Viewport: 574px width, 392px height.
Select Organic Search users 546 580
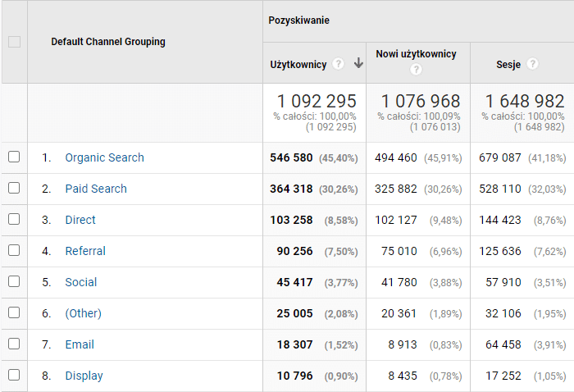(x=291, y=157)
